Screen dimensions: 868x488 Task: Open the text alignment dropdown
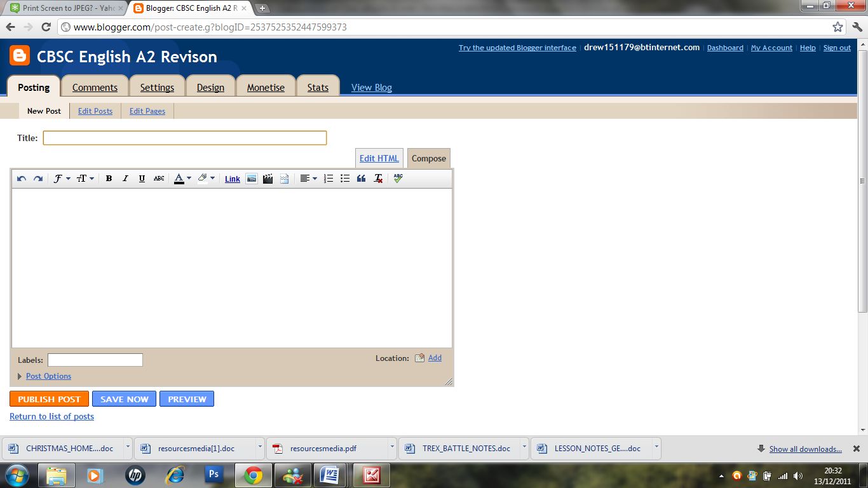pos(308,179)
